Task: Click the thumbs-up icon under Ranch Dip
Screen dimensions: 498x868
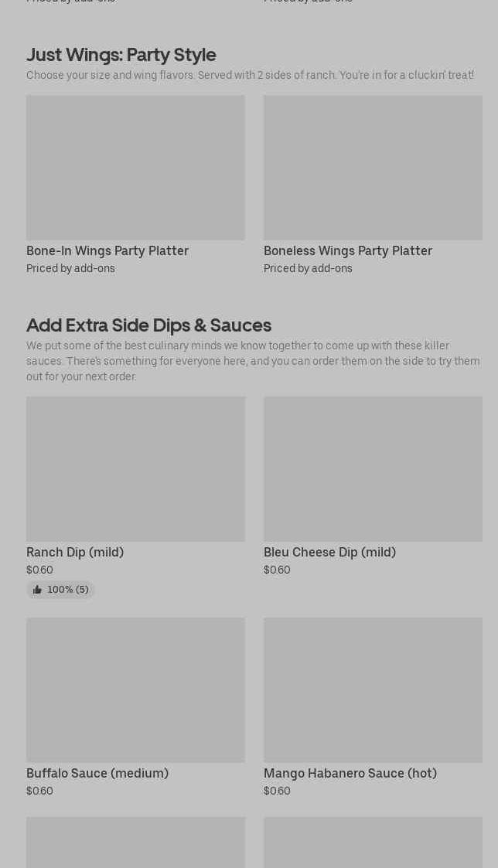Action: click(x=37, y=590)
